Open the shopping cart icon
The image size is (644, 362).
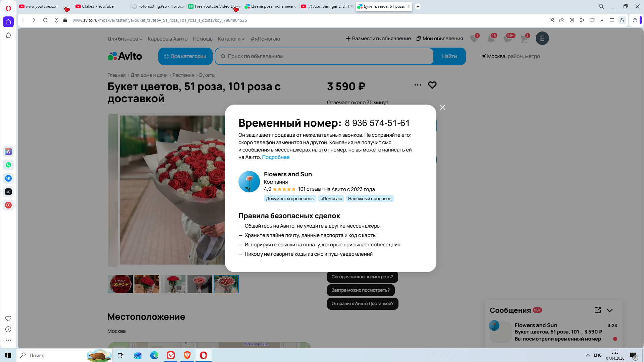(x=524, y=39)
